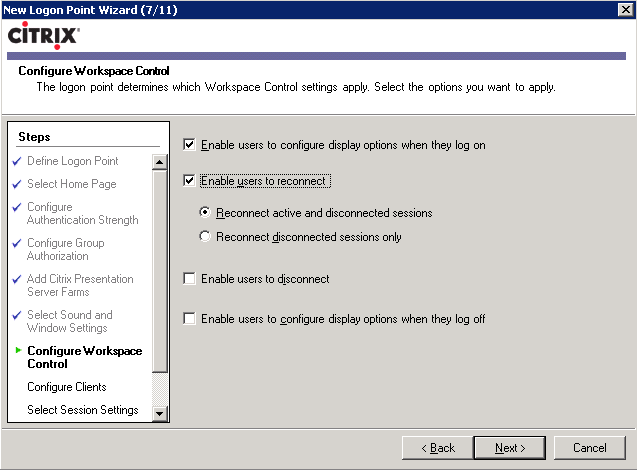Click checkmark beside Add Citrix Presentation Server Farms
637x470 pixels.
(x=17, y=279)
